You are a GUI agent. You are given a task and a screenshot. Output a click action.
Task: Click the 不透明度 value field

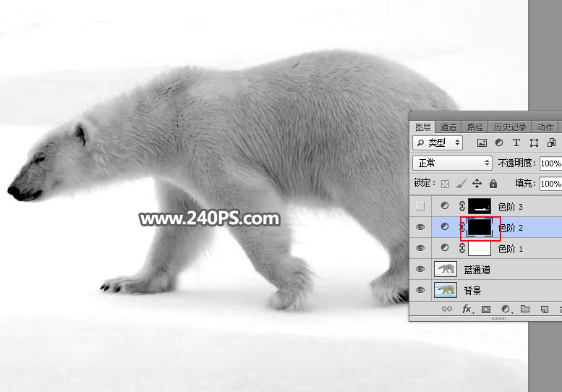[x=551, y=163]
